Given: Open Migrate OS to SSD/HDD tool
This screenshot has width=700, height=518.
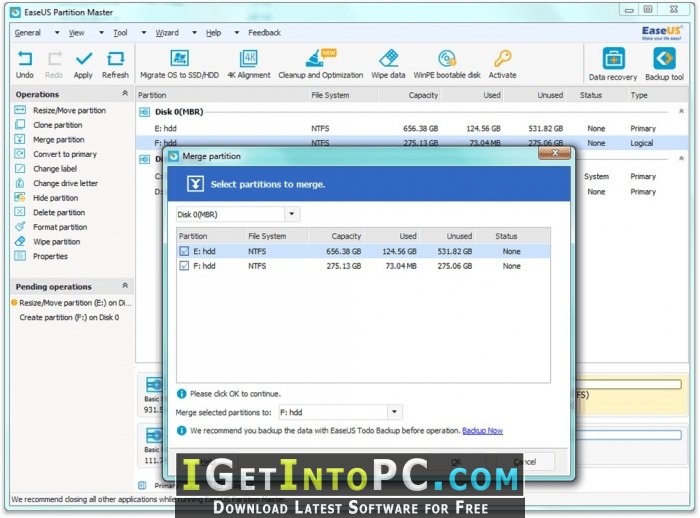Looking at the screenshot, I should (179, 64).
